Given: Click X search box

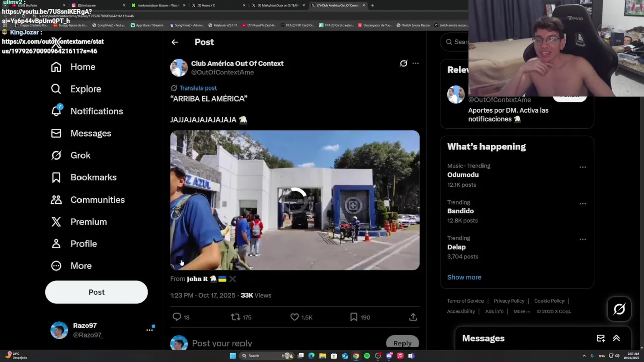Looking at the screenshot, I should click(x=455, y=42).
